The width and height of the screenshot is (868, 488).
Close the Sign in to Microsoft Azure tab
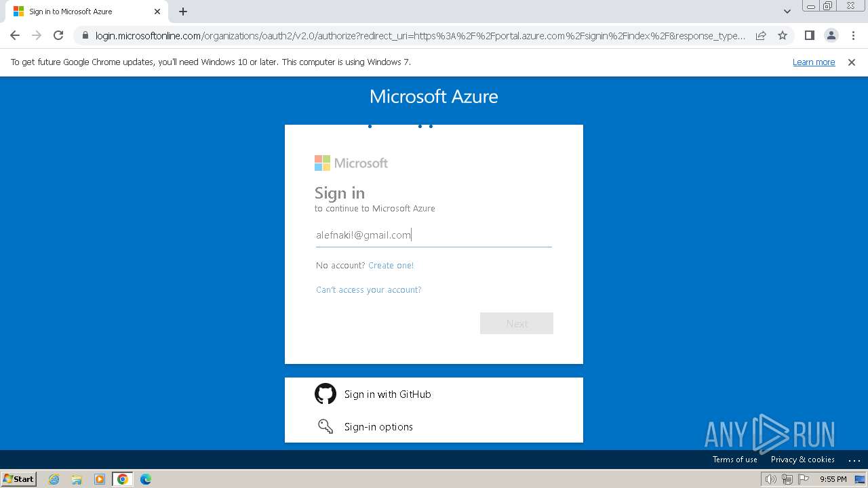pyautogui.click(x=157, y=12)
